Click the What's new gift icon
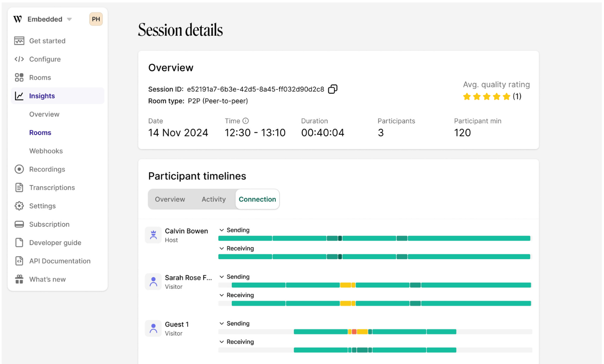The height and width of the screenshot is (364, 604). pos(19,279)
